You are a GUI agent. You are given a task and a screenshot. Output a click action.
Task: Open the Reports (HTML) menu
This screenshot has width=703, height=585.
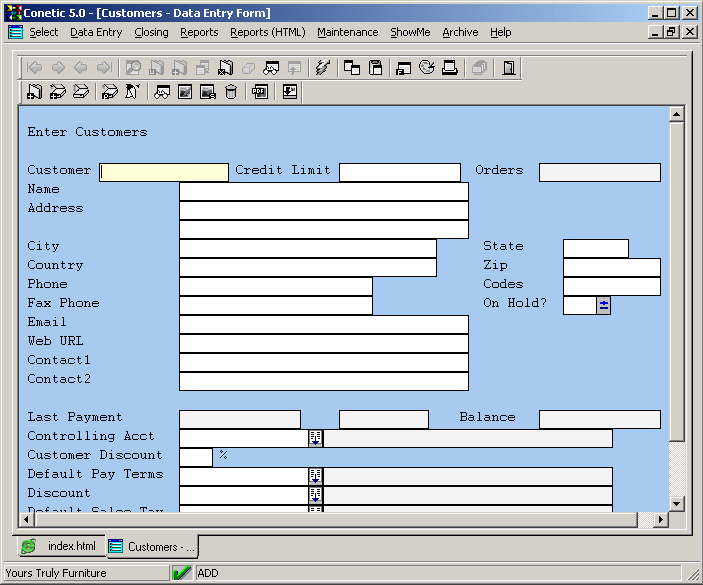click(267, 32)
